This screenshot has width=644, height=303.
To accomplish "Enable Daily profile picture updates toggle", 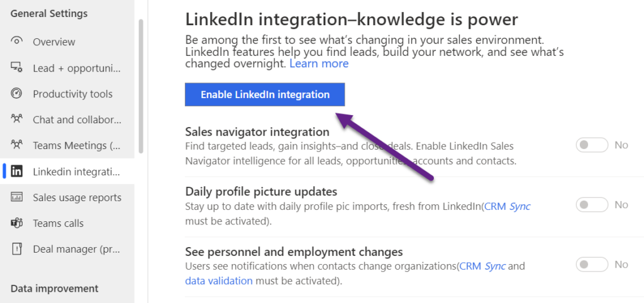I will tap(592, 205).
